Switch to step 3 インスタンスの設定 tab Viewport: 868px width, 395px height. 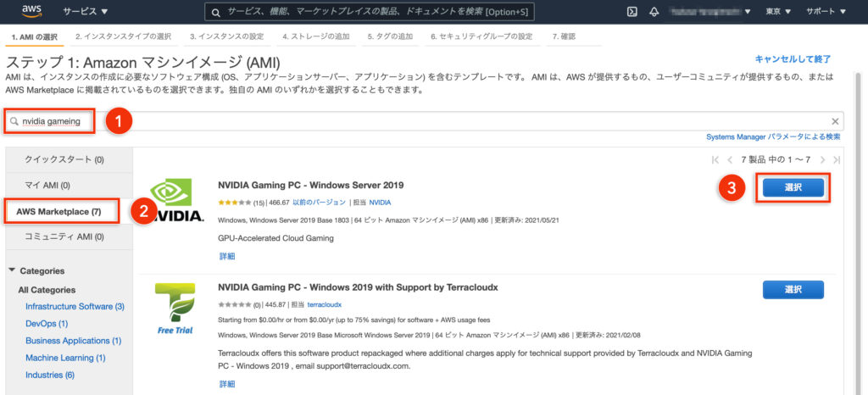tap(227, 36)
